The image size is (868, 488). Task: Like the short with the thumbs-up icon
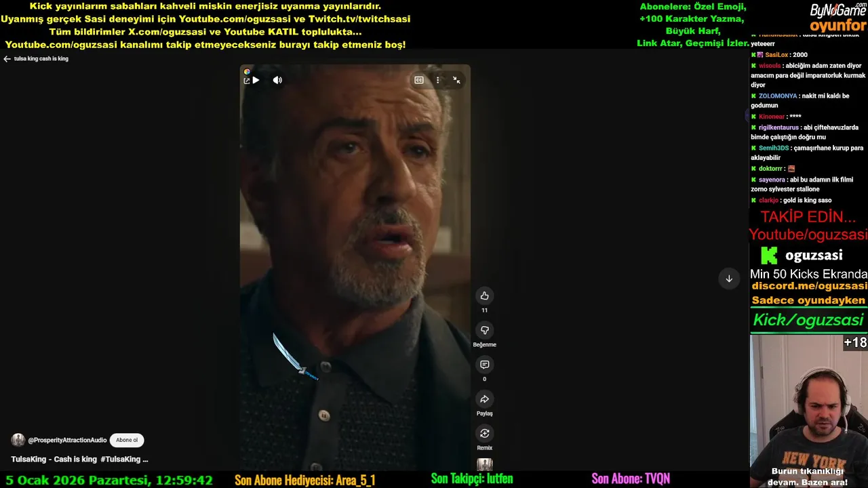point(484,296)
